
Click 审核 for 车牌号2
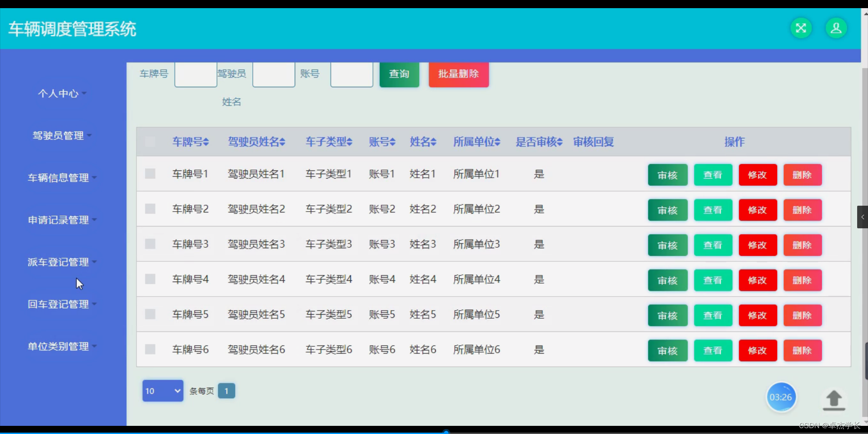668,210
